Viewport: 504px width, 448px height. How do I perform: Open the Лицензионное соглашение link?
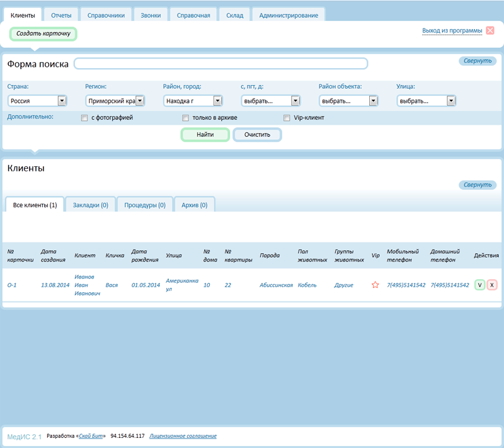point(183,436)
